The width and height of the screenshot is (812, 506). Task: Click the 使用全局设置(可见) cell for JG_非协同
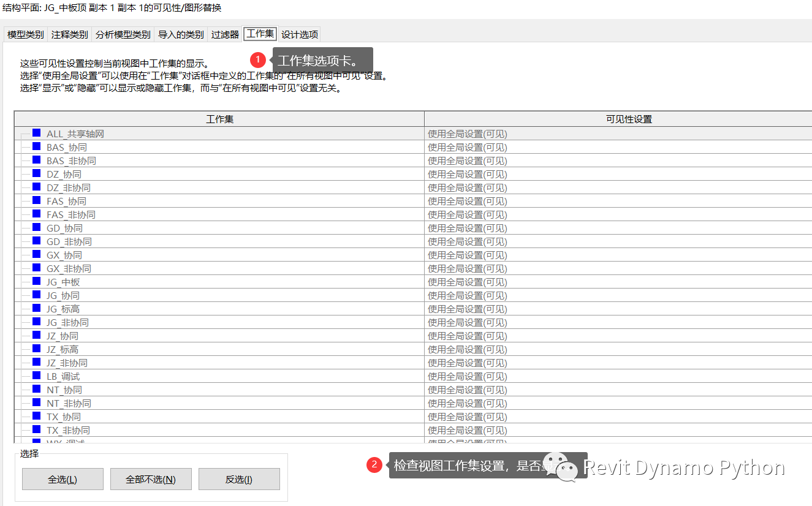pos(618,322)
